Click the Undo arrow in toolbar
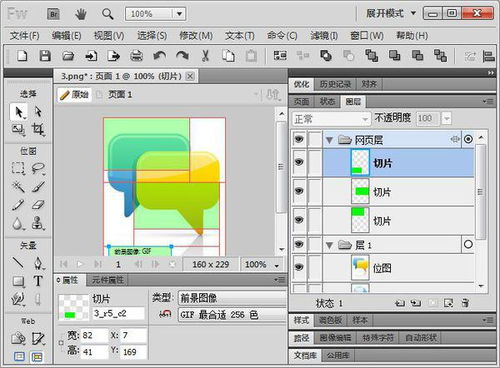Viewport: 500px width, 368px height. click(x=159, y=56)
